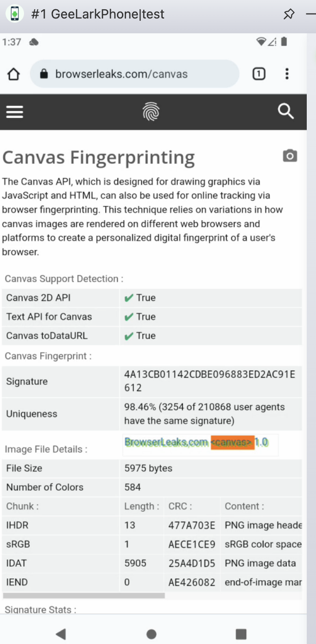The height and width of the screenshot is (644, 316).
Task: Tap the Android back navigation button
Action: (x=61, y=634)
